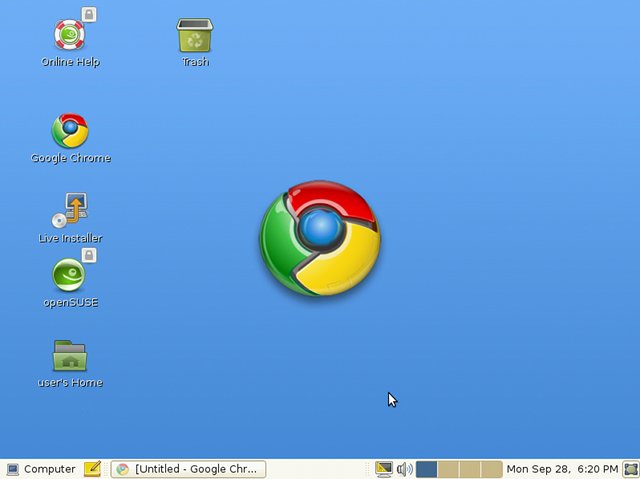Click the user's Home label text
Viewport: 640px width, 479px height.
point(70,383)
